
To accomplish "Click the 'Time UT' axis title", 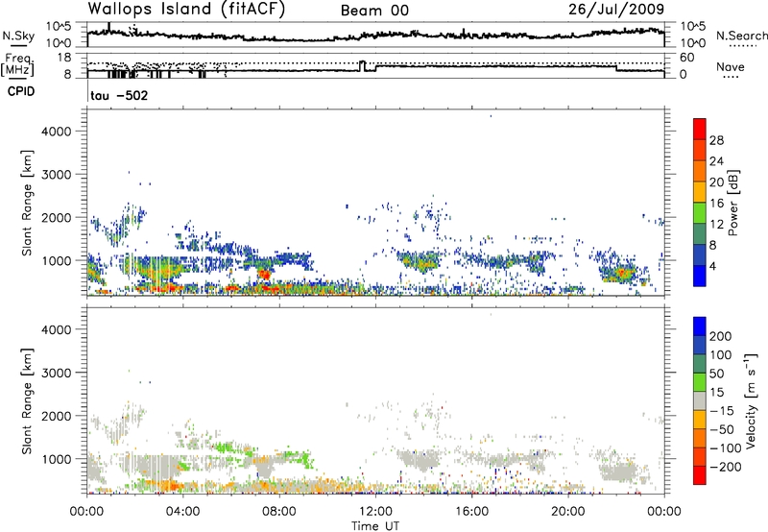I will [x=375, y=525].
